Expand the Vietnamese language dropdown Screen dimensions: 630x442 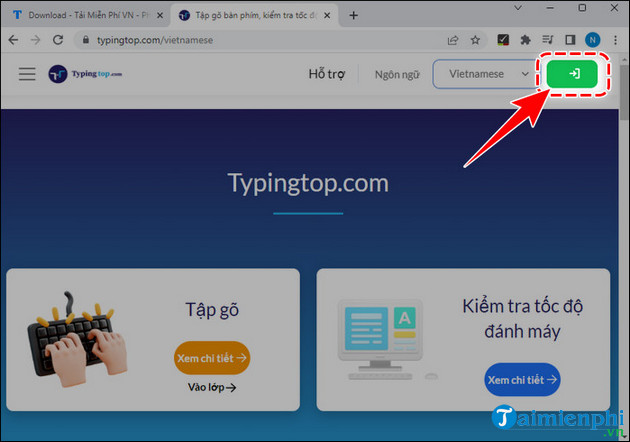pyautogui.click(x=485, y=74)
